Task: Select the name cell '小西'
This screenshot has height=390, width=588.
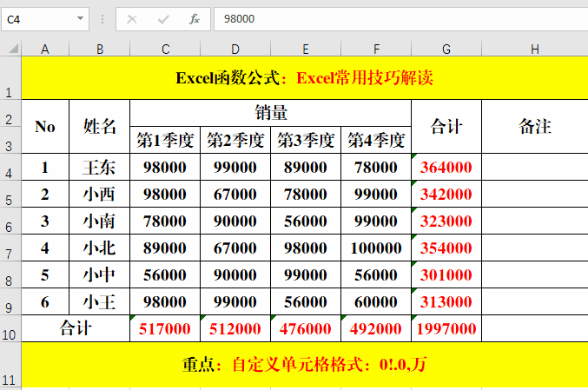Action: point(99,194)
